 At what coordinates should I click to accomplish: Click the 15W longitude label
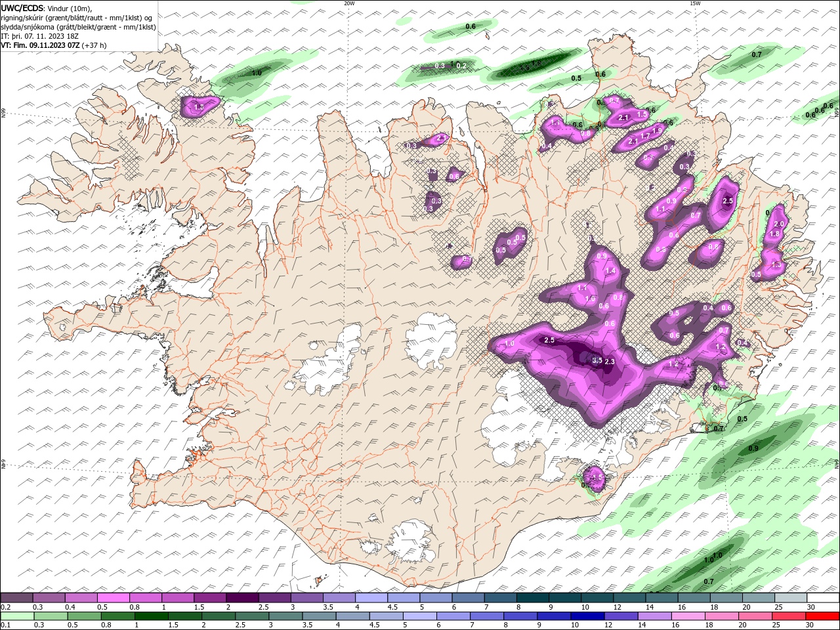695,3
